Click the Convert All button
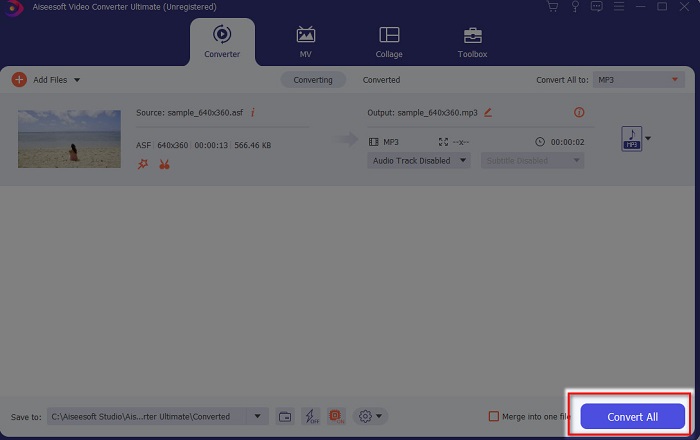This screenshot has height=440, width=700. (633, 417)
